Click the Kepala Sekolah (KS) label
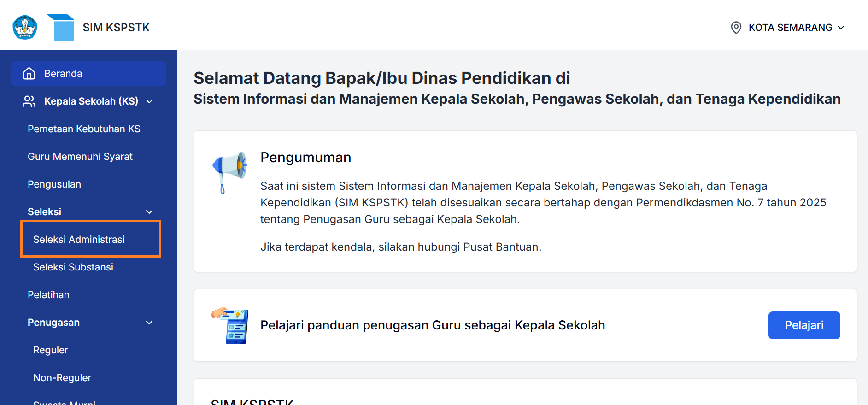 91,101
